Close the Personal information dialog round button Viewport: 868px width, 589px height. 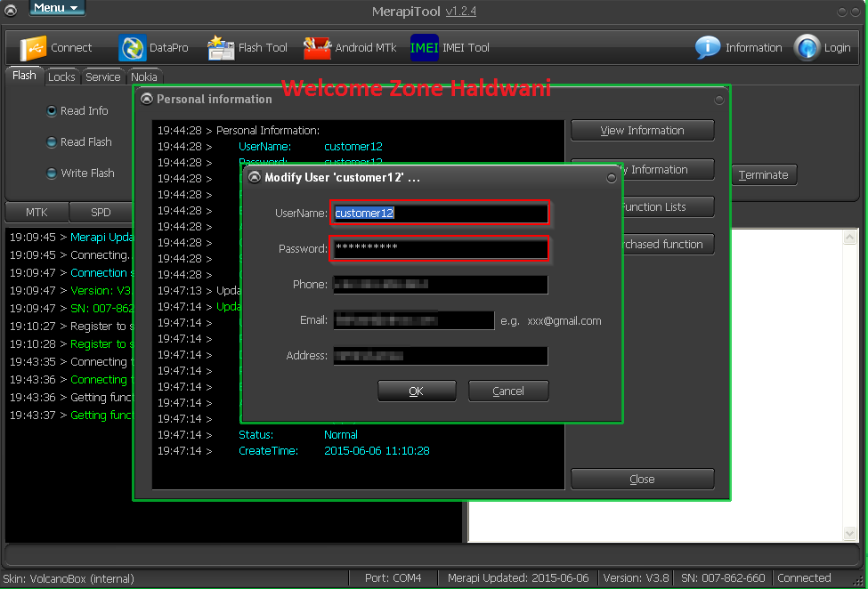click(x=719, y=100)
